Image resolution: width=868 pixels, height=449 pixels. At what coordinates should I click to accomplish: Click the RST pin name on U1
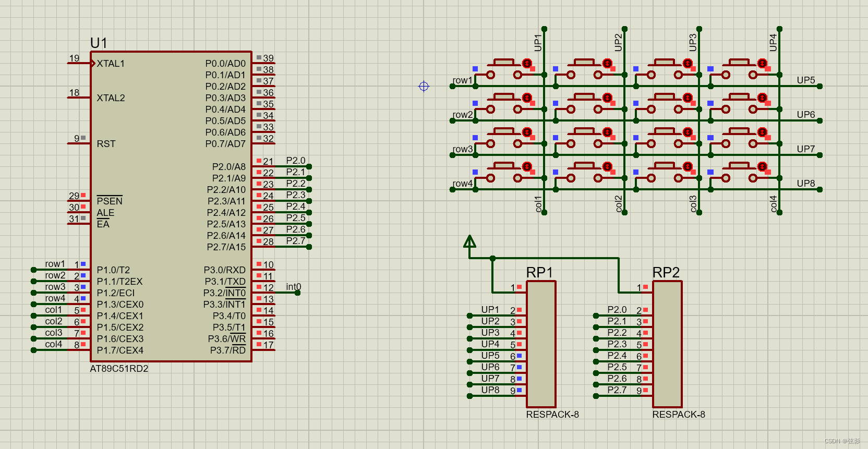(x=106, y=144)
